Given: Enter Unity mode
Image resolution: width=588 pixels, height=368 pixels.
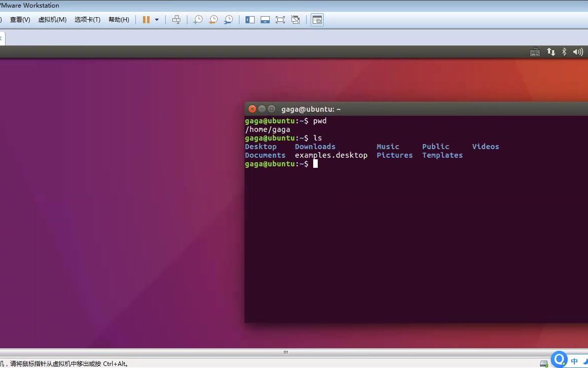Looking at the screenshot, I should pyautogui.click(x=296, y=19).
